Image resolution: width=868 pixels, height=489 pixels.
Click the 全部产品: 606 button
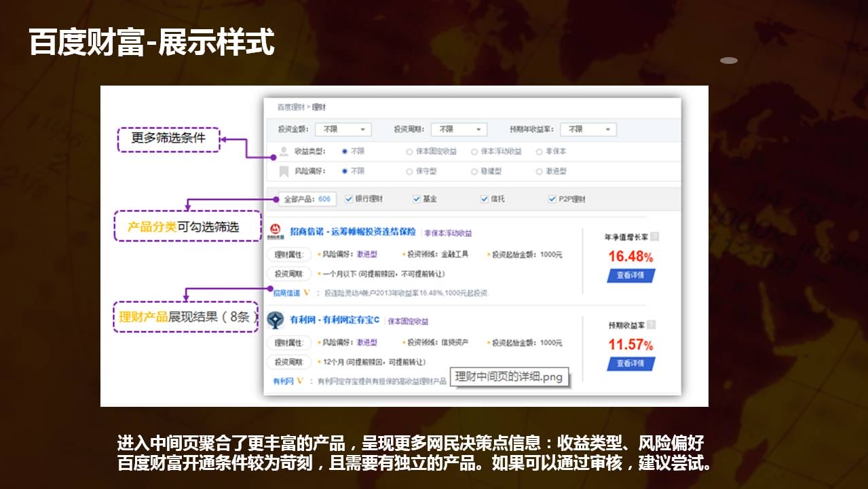point(307,199)
